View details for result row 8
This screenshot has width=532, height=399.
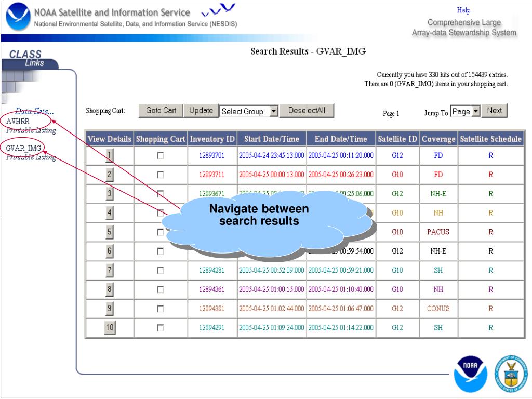coord(109,289)
